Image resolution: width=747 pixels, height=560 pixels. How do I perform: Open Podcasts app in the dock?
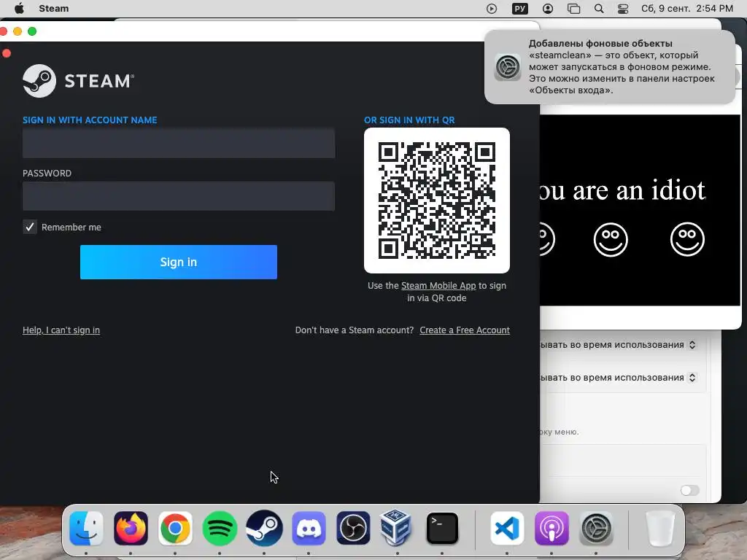(x=551, y=528)
